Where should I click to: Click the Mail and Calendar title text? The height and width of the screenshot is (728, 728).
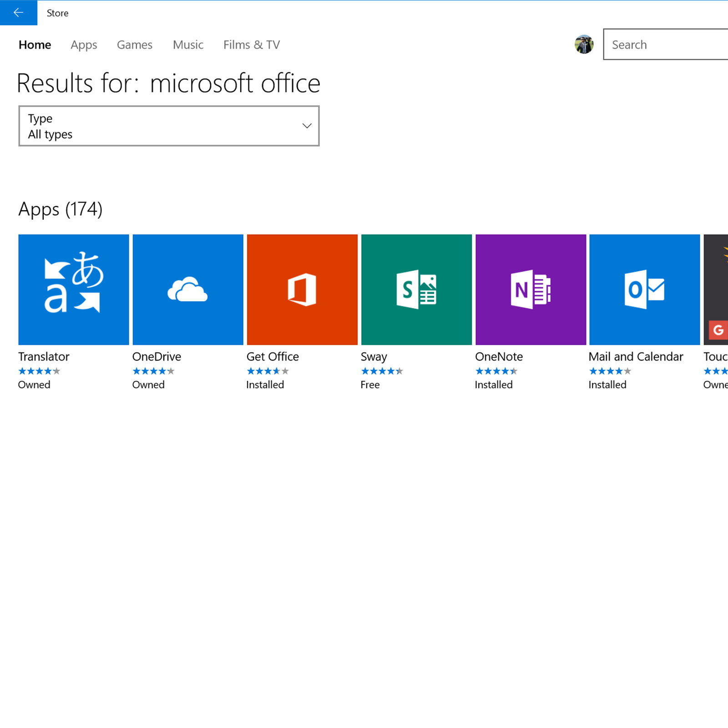(636, 357)
